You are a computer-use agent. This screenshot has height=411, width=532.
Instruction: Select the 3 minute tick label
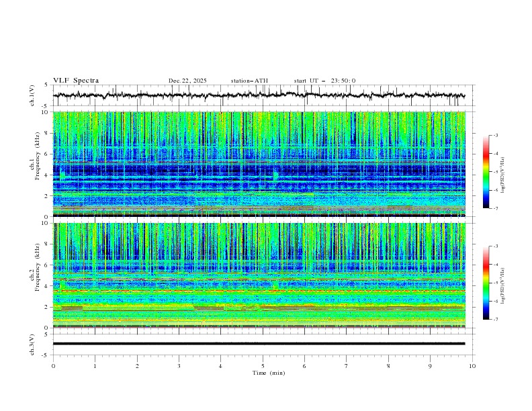[179, 365]
